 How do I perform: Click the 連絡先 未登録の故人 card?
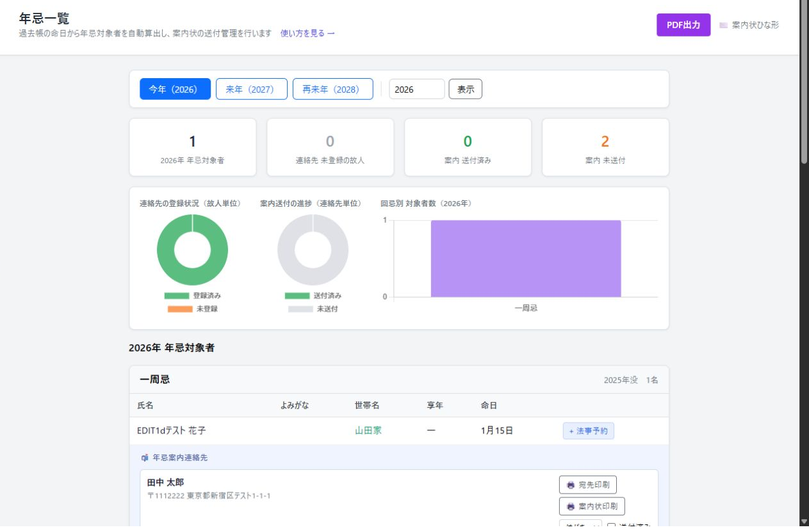tap(331, 147)
